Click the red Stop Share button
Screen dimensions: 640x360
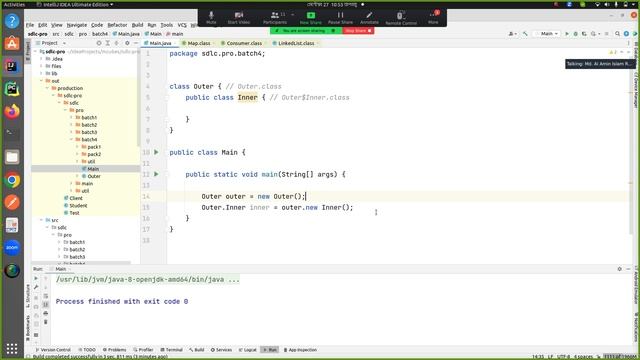(x=358, y=31)
